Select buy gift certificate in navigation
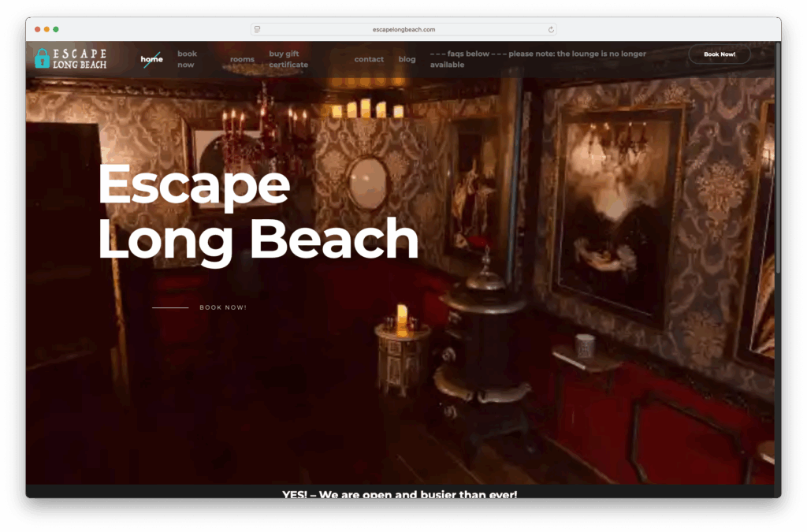807x532 pixels. 288,59
